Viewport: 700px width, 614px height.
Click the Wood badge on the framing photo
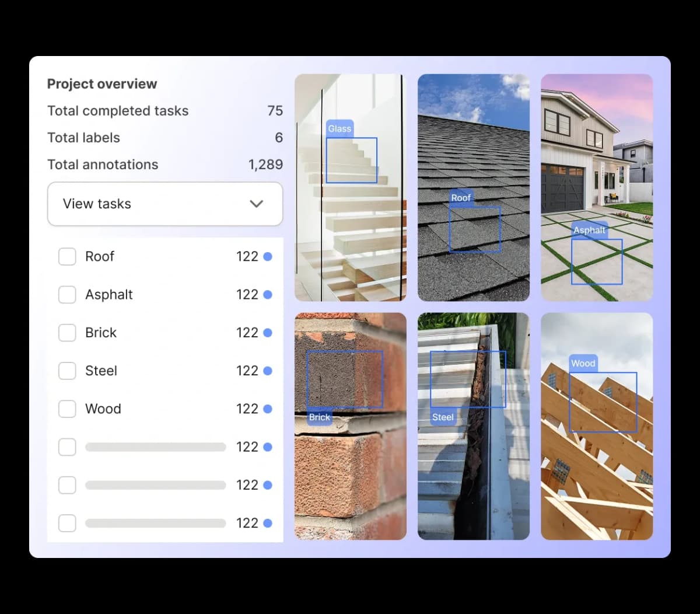583,363
